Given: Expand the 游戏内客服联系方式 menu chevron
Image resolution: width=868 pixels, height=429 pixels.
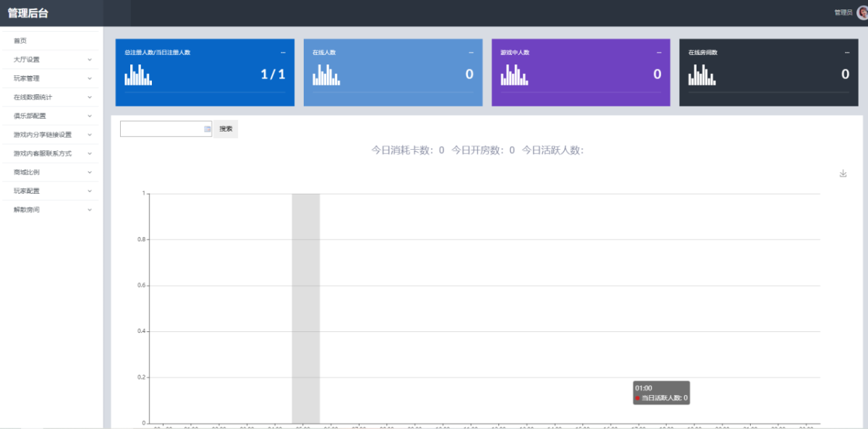Looking at the screenshot, I should pos(90,153).
